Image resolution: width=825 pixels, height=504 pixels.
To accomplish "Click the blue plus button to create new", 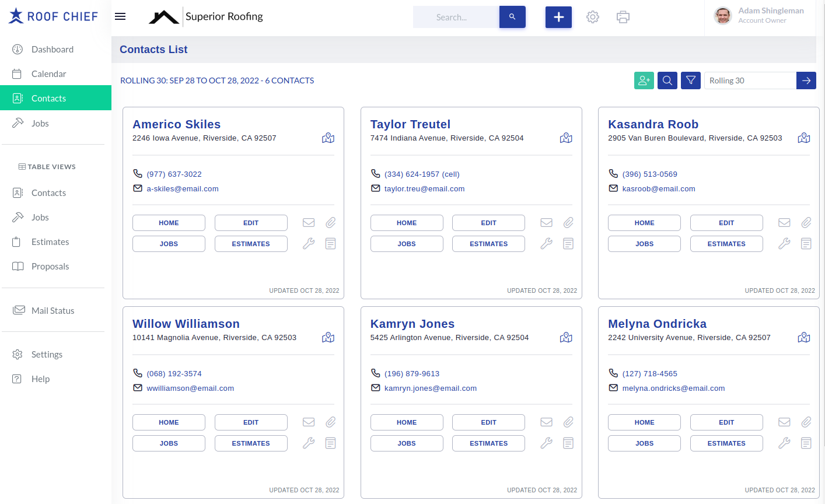I will point(558,17).
